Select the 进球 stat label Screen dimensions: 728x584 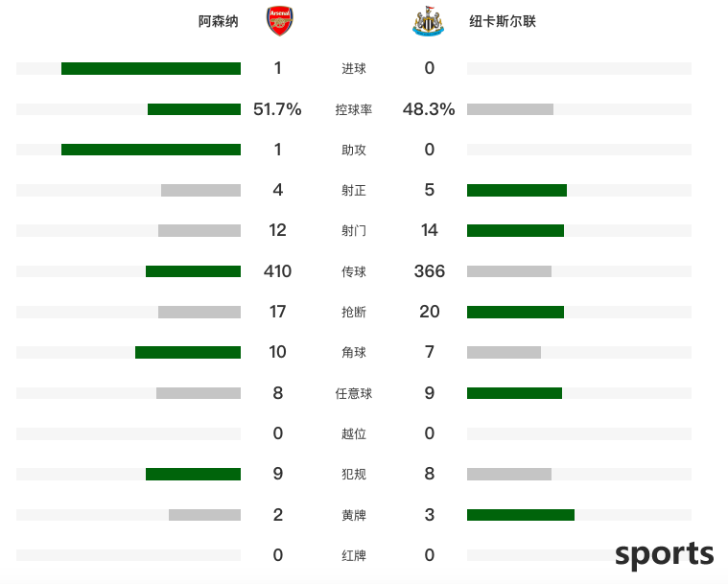pos(354,69)
